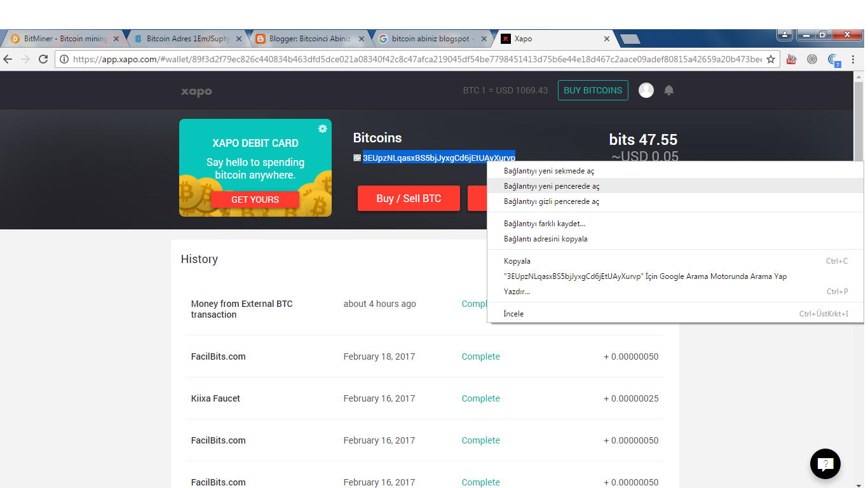
Task: Click 'Money from External BTC transaction' row
Action: [424, 309]
